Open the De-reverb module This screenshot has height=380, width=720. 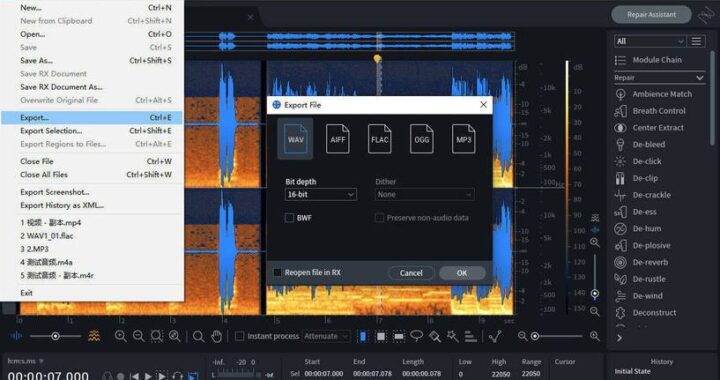click(641, 263)
